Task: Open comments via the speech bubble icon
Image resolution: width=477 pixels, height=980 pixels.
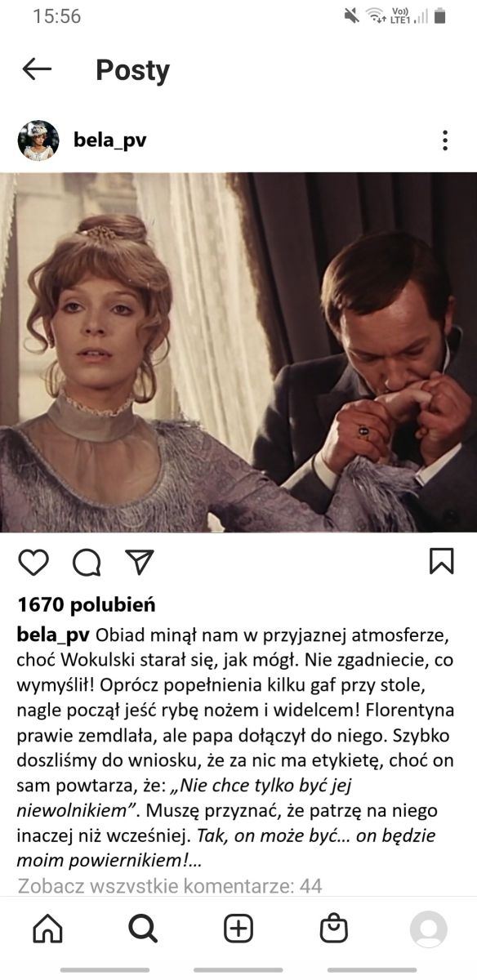Action: [x=87, y=562]
